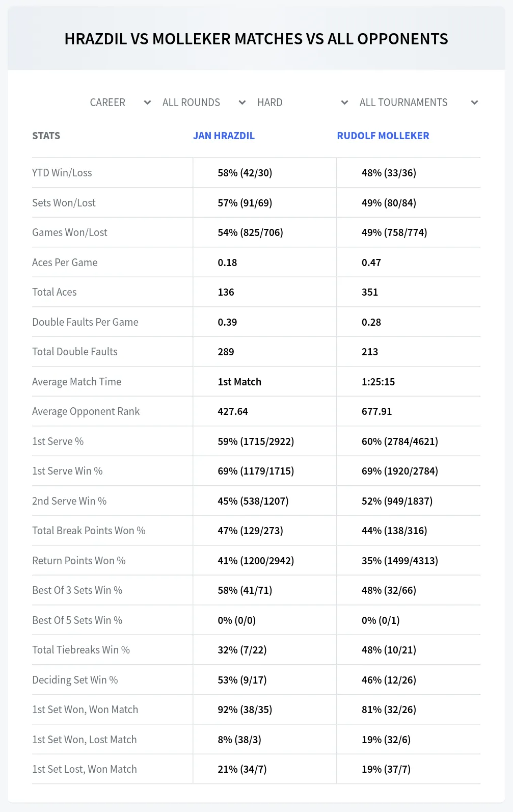Select the Average Opponent Rank label
Screen dimensions: 513x812
86,411
